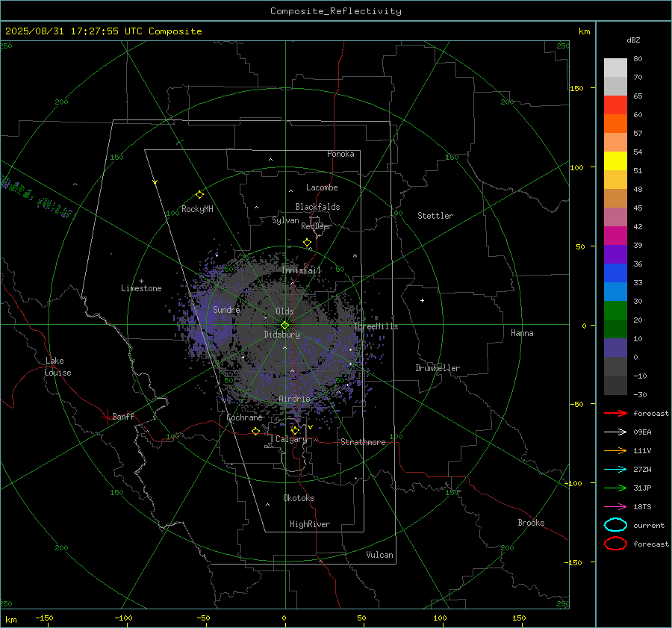Pick the blue 36-33 dBZ swatch
The width and height of the screenshot is (672, 628).
615,273
